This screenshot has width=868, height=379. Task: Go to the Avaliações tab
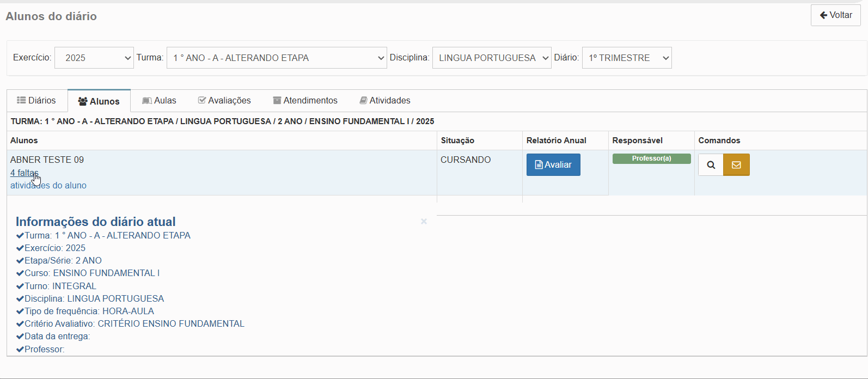pos(224,100)
